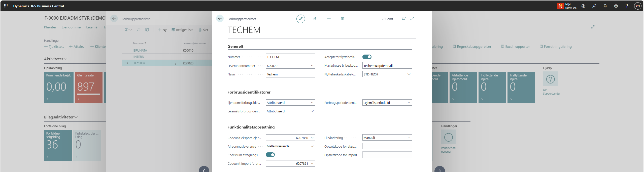The height and width of the screenshot is (172, 644).
Task: Go back from the Forbrugspartnerliste page
Action: click(x=114, y=18)
